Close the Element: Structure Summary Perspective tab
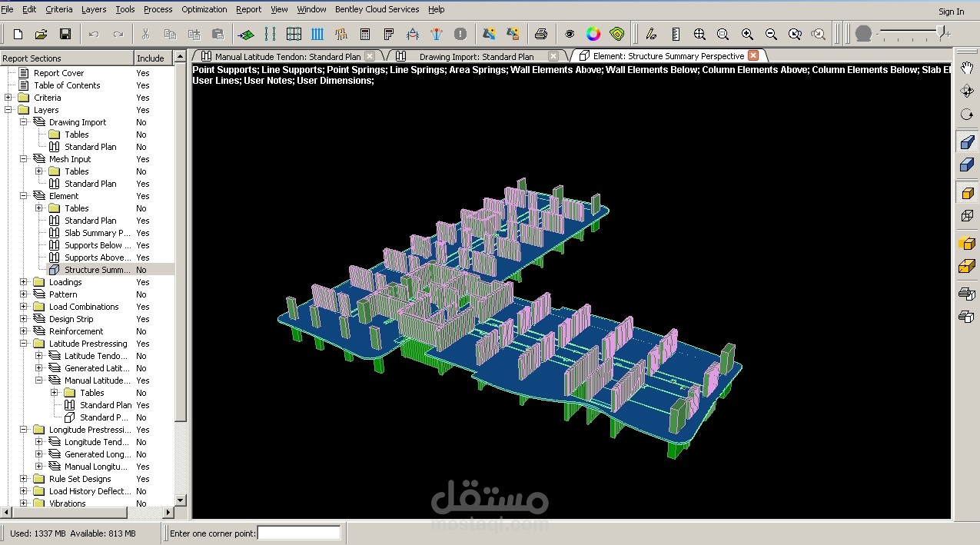 753,55
